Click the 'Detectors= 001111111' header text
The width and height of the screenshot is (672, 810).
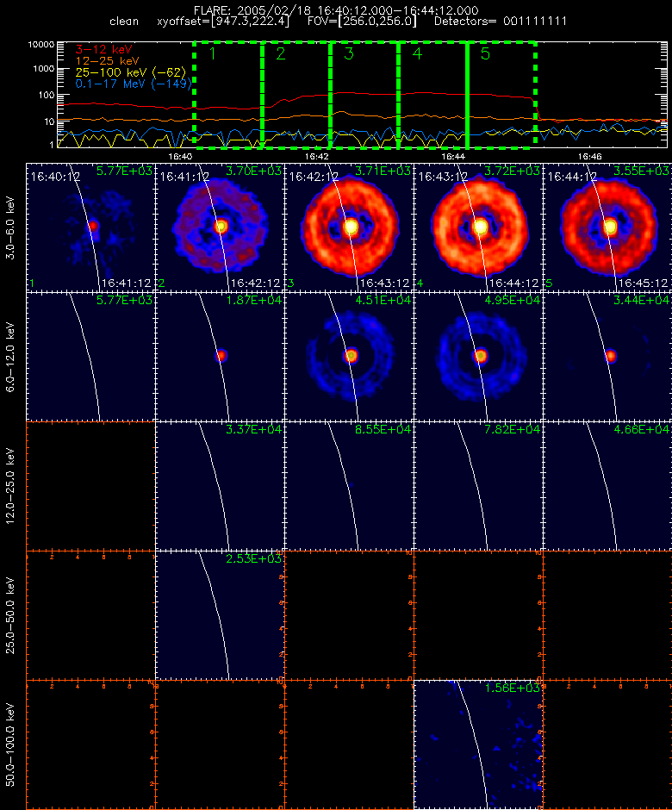tap(501, 22)
